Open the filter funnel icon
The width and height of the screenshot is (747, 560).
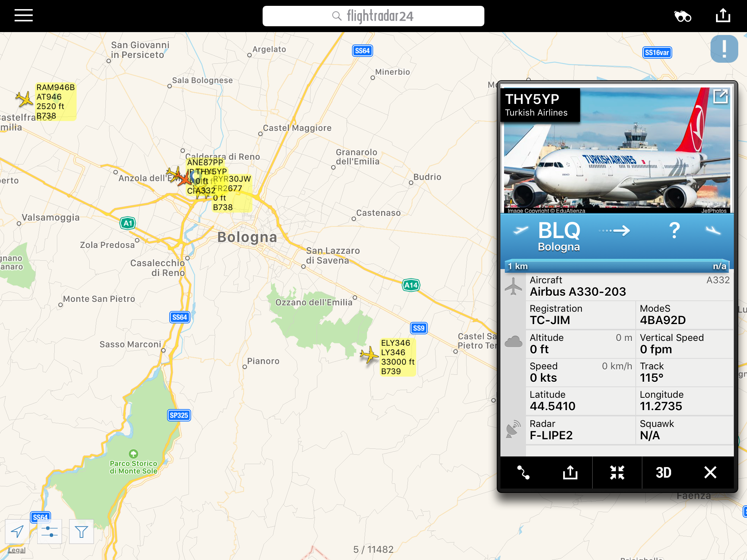[81, 532]
